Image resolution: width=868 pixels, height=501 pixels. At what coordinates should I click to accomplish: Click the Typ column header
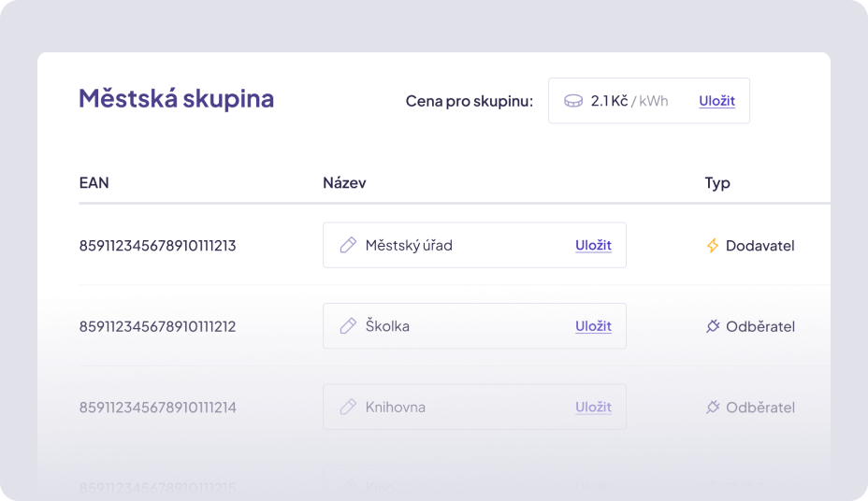coord(717,182)
